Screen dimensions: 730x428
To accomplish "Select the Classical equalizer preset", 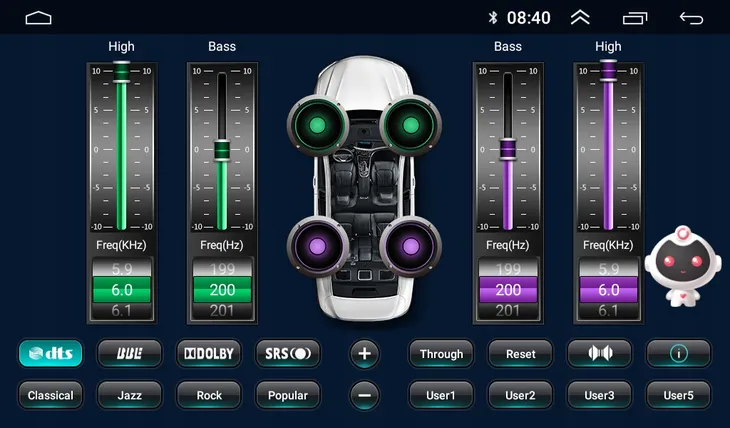I will pos(51,395).
